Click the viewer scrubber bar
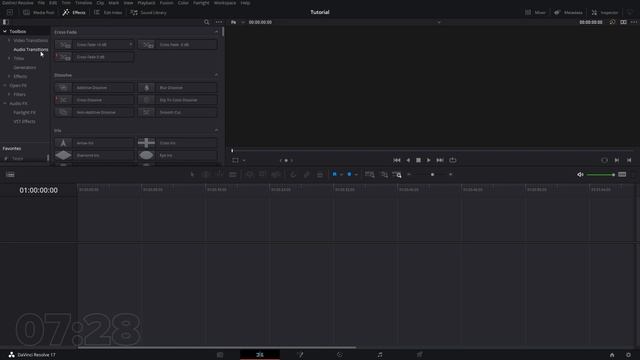 [433, 151]
